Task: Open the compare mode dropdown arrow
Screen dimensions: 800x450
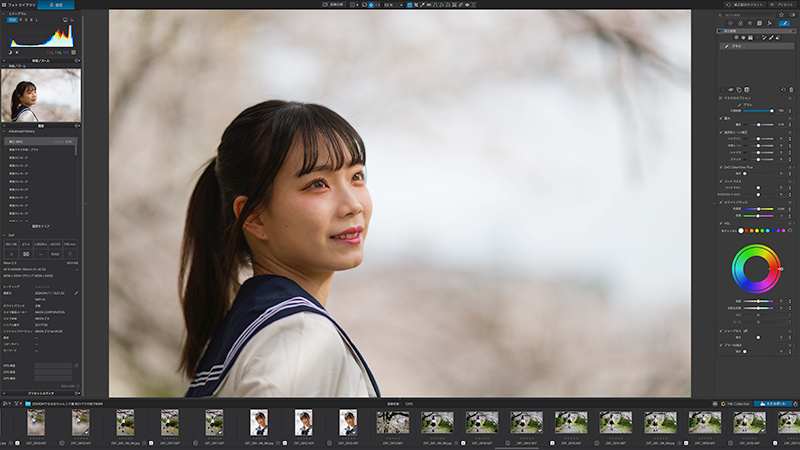Action: coord(357,5)
